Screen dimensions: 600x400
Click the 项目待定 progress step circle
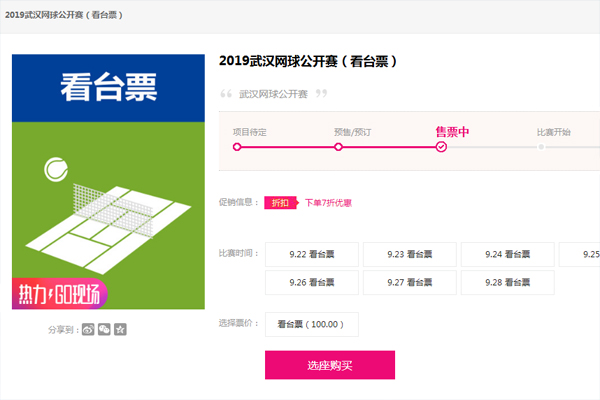[237, 147]
